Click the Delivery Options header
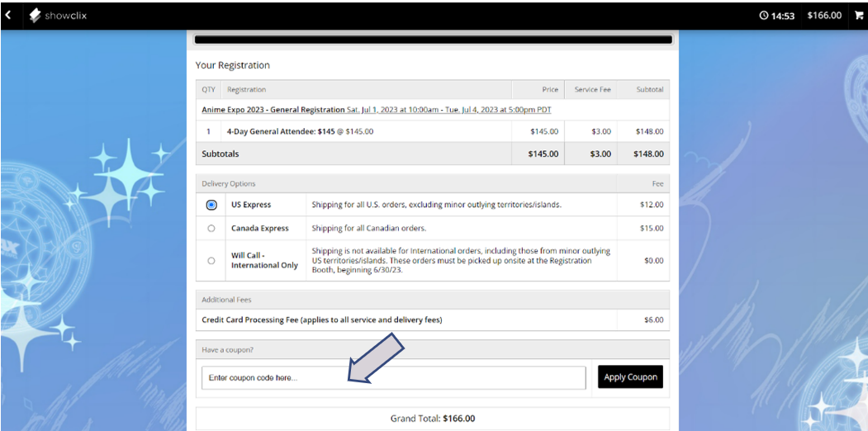 click(x=229, y=183)
